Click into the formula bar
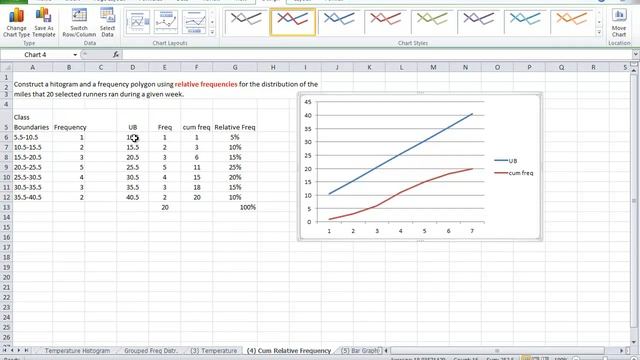 (376, 54)
